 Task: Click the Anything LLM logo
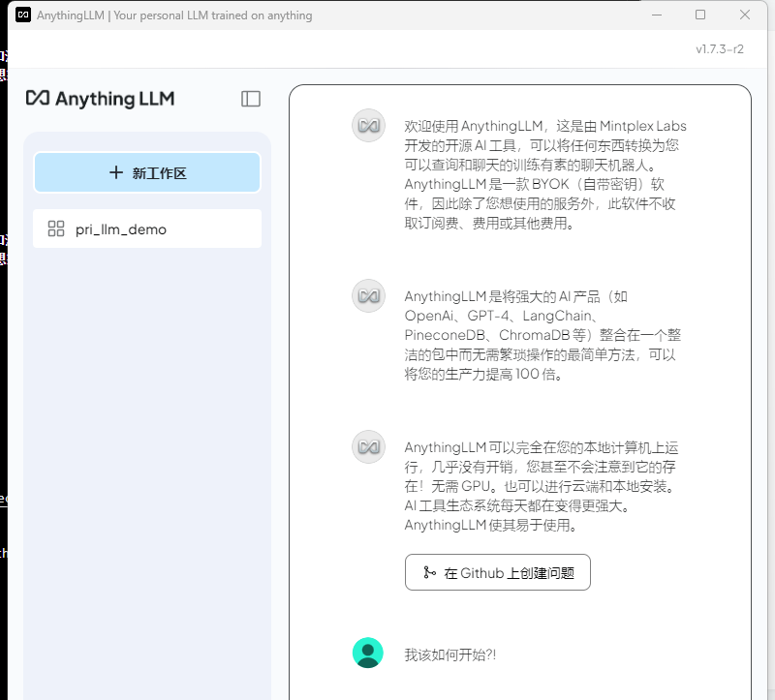[x=101, y=99]
